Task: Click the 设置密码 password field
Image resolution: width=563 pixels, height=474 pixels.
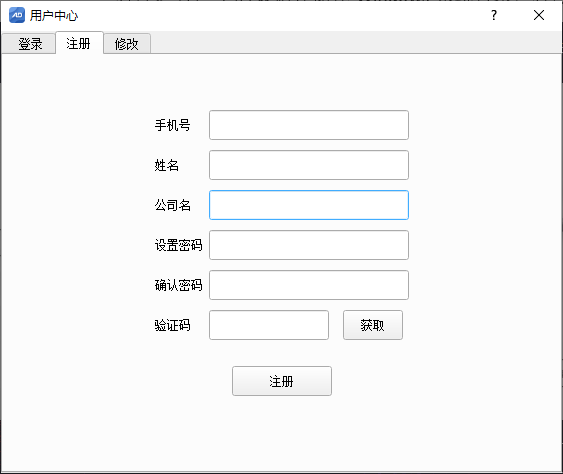Action: (309, 245)
